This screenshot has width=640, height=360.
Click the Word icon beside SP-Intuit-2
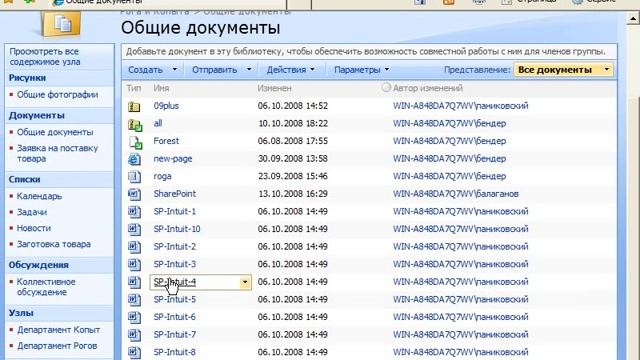(x=134, y=247)
